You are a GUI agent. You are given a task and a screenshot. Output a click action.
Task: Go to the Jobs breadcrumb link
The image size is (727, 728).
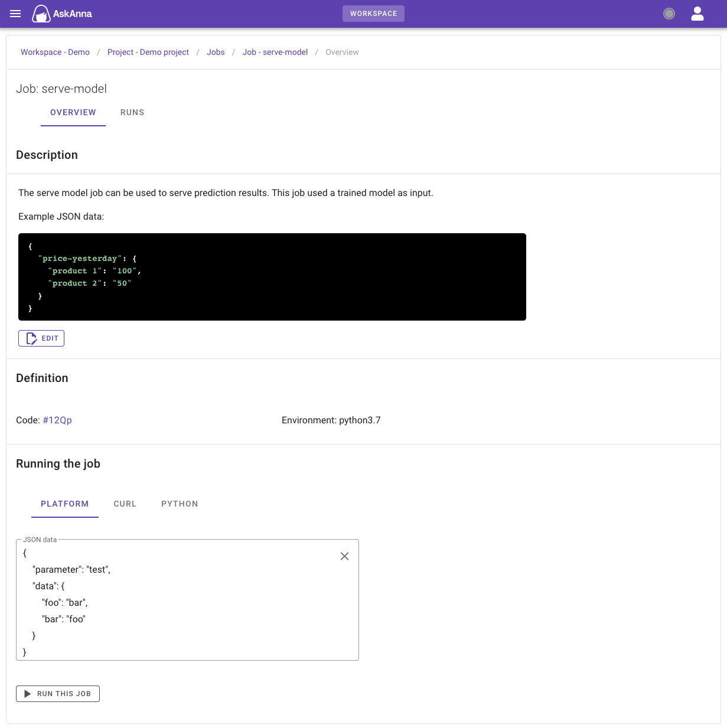point(216,52)
